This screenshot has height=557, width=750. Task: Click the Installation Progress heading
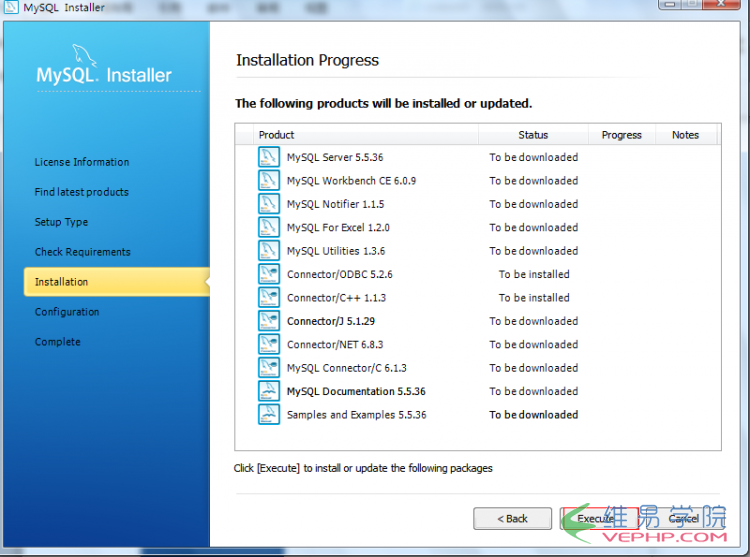[x=307, y=60]
